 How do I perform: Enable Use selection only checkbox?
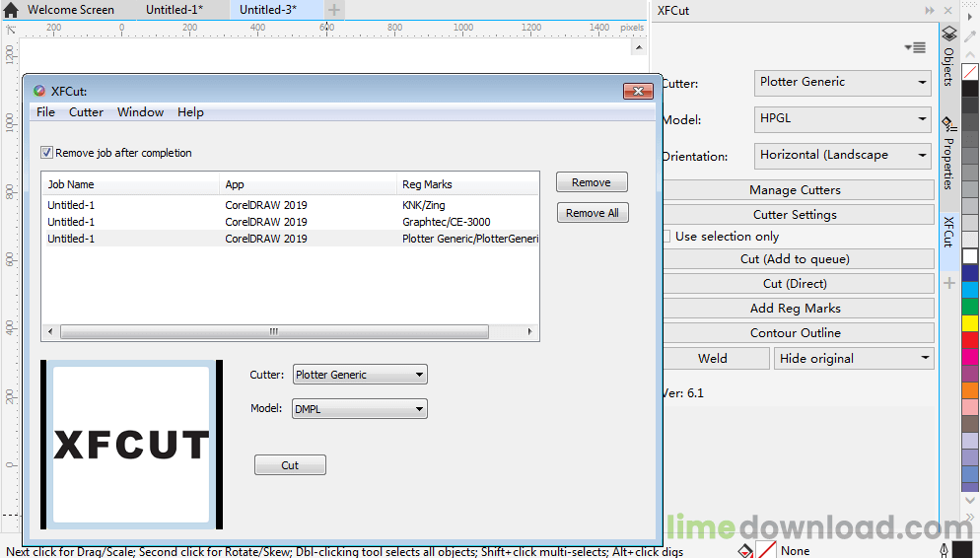(667, 237)
